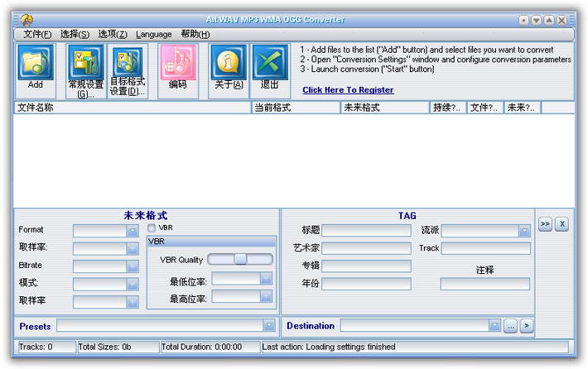Viewport: 588px width, 369px height.
Task: Click Total Duration: 0:00:00 status text
Action: pos(201,347)
